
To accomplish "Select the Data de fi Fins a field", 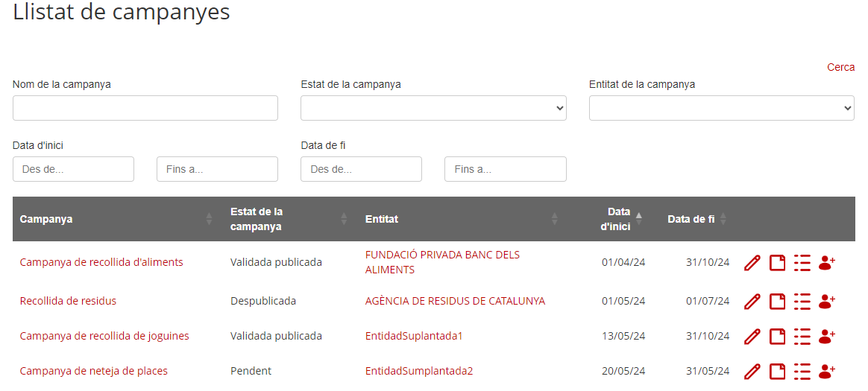I will (x=506, y=169).
